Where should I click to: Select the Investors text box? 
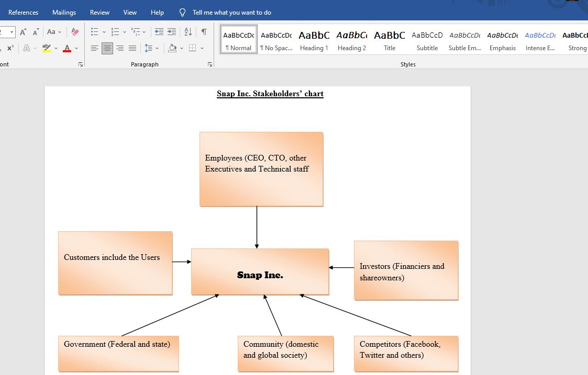[406, 270]
